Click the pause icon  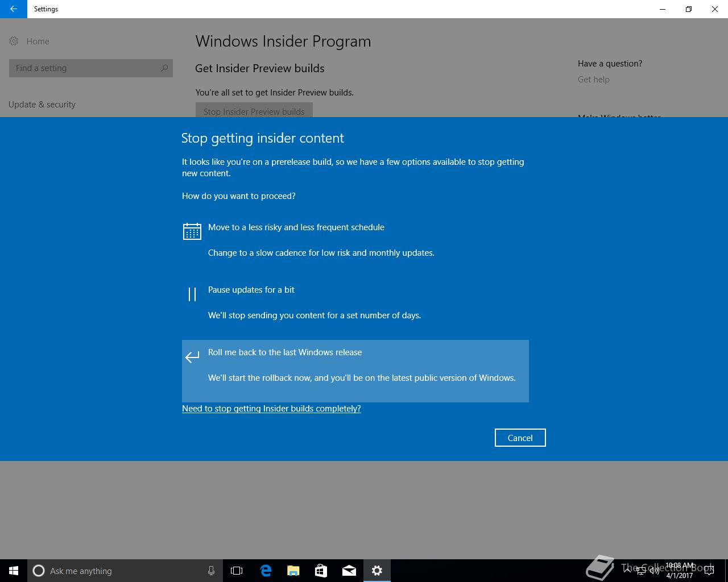[x=192, y=294]
